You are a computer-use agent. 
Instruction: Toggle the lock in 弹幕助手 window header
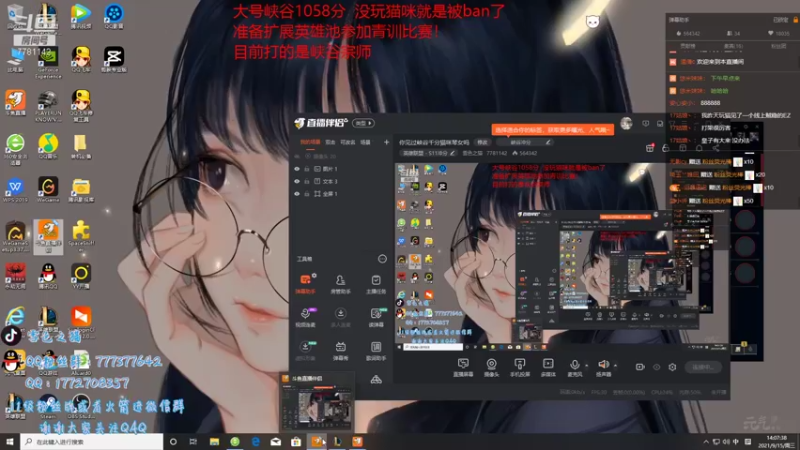click(x=795, y=20)
